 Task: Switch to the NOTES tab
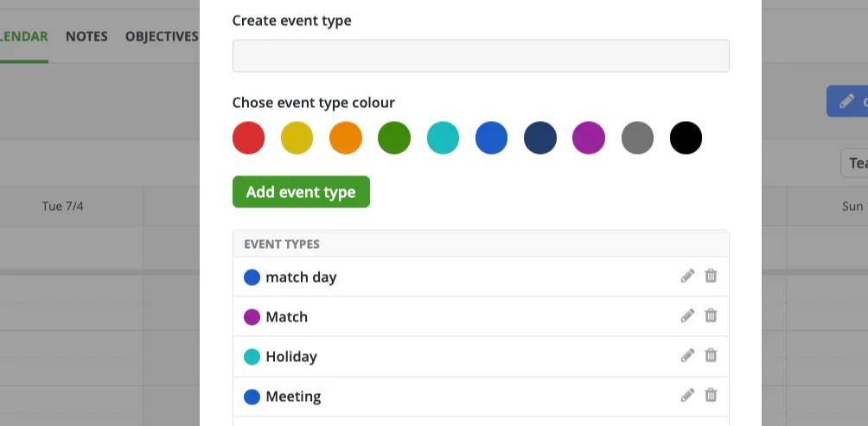(x=86, y=36)
